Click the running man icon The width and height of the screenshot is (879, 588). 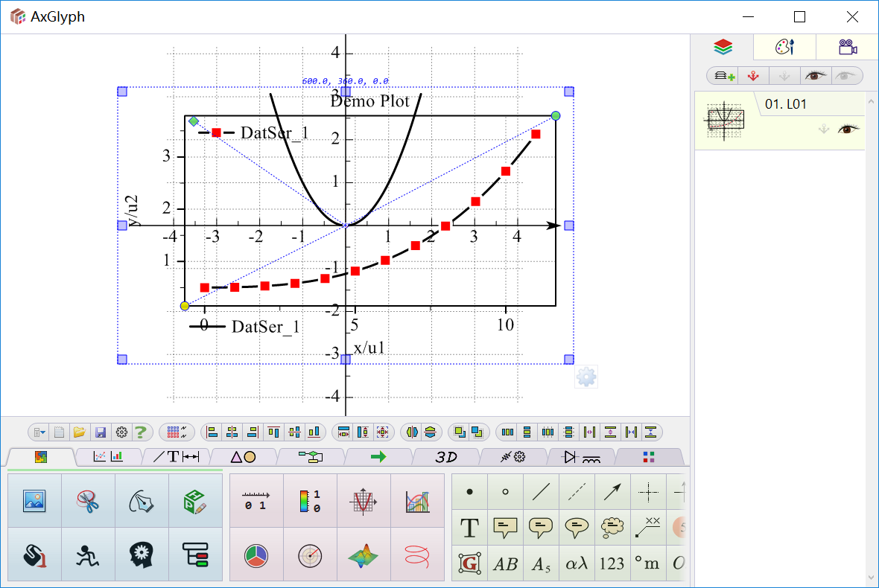point(88,555)
